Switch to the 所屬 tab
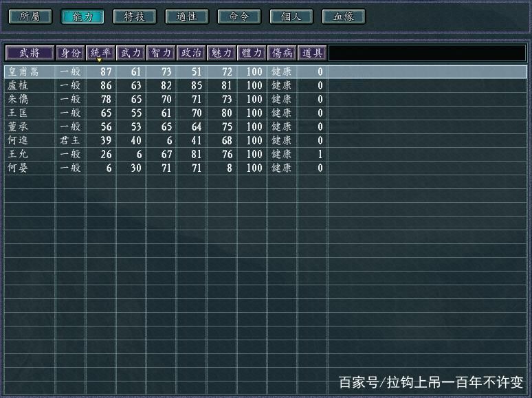 [30, 16]
